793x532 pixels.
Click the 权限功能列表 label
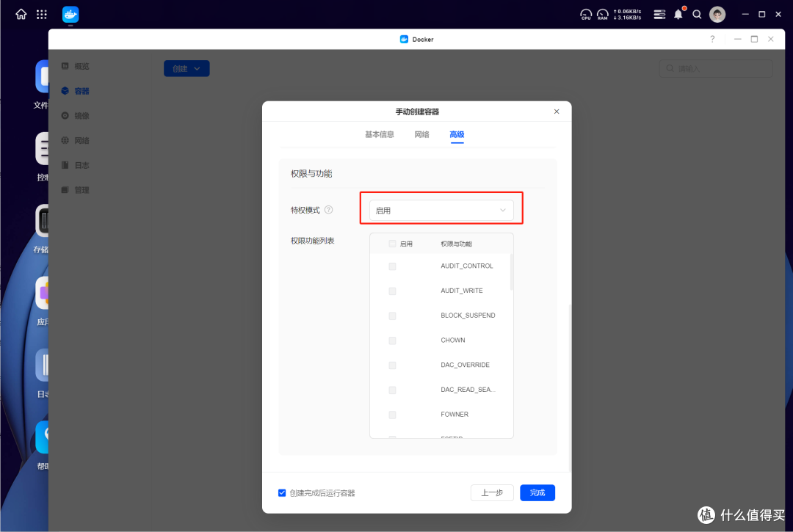tap(313, 241)
